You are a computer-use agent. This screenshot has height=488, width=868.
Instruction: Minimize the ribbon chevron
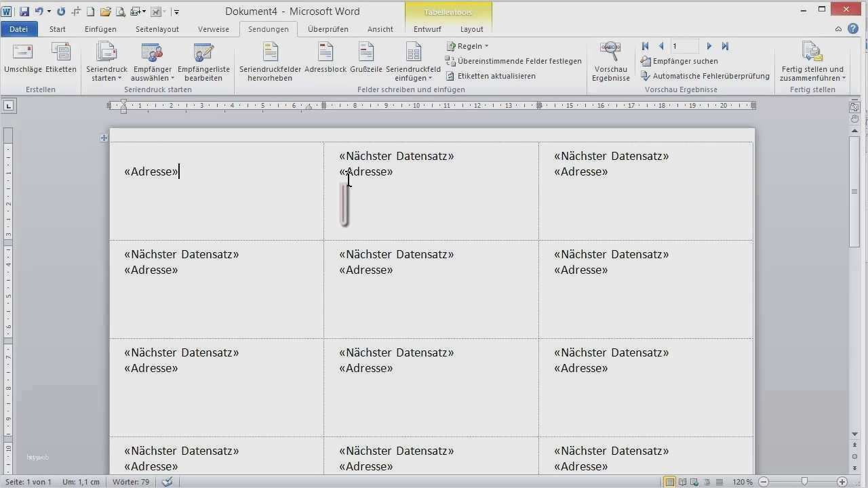838,29
